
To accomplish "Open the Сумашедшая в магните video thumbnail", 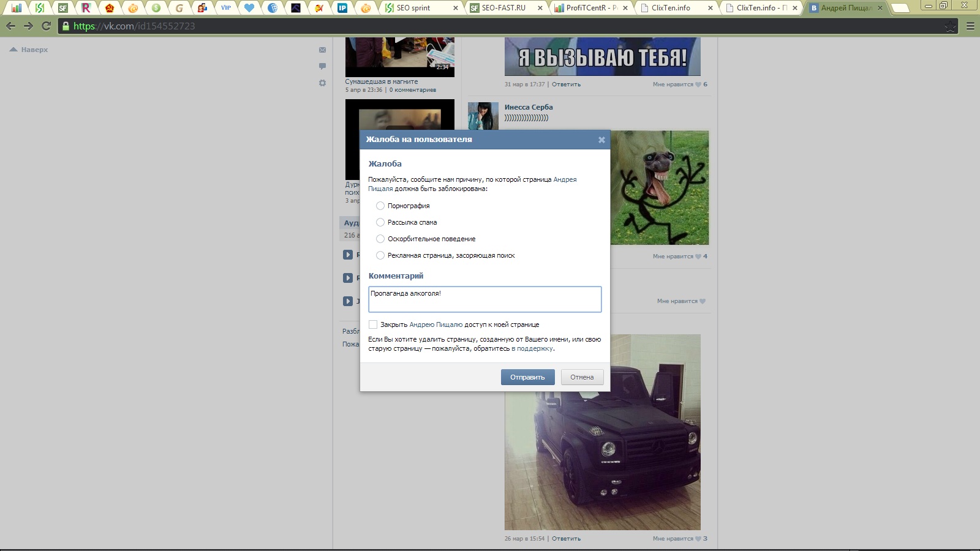I will [400, 57].
